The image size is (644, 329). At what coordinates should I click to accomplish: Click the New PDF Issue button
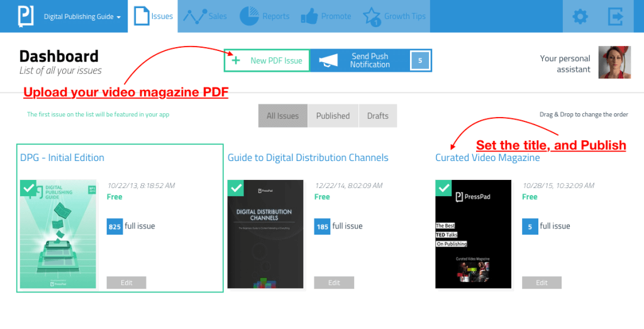[x=267, y=60]
